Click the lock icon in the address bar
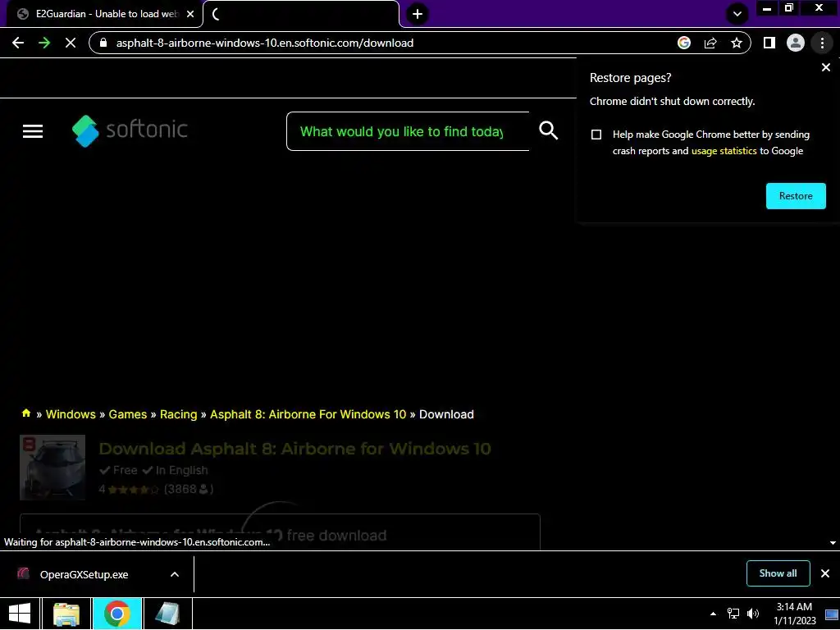This screenshot has height=630, width=840. pos(104,43)
